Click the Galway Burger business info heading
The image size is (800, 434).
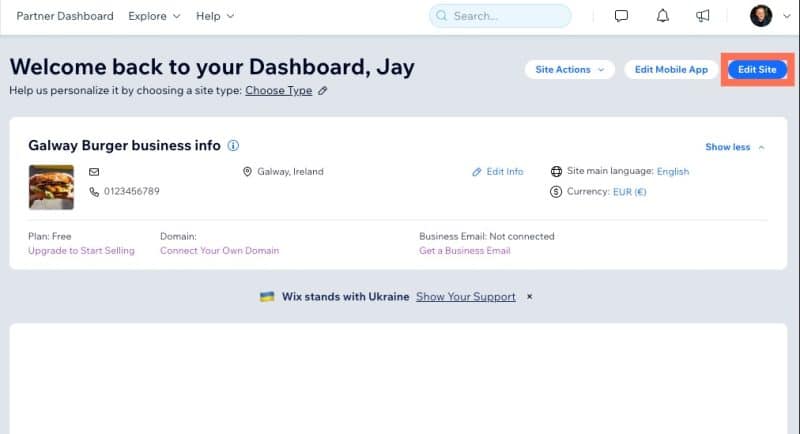[124, 145]
